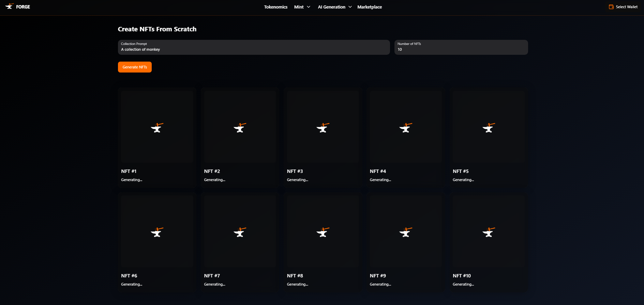
Task: Click anvil loading icon in NFT #10 card
Action: pos(489,232)
